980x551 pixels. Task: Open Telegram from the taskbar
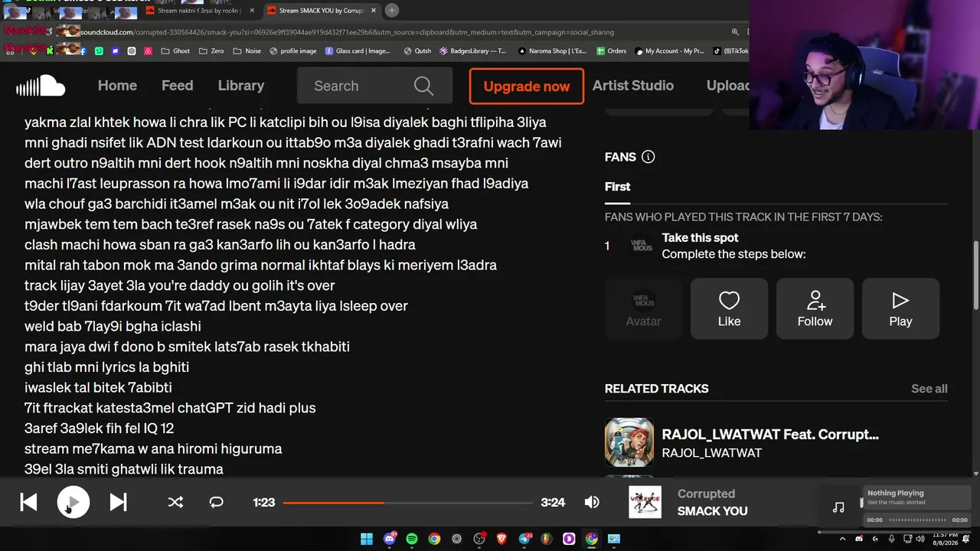(524, 539)
